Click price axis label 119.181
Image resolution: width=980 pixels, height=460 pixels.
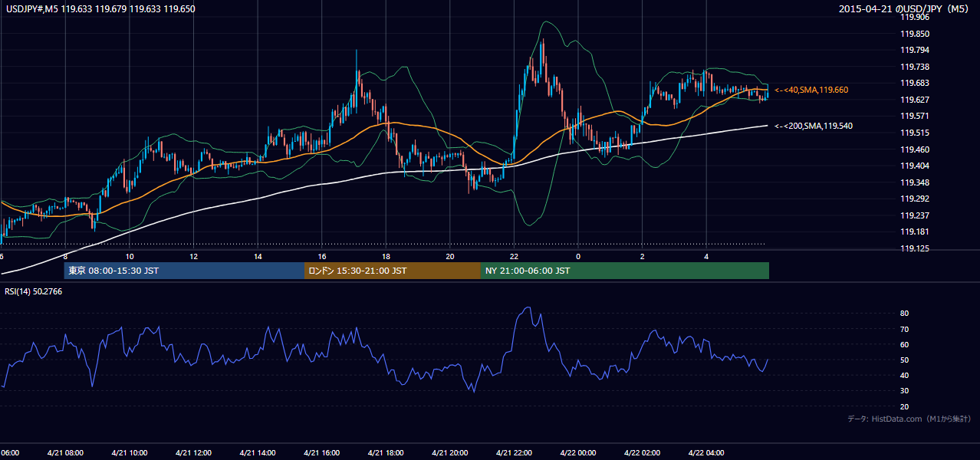click(915, 232)
